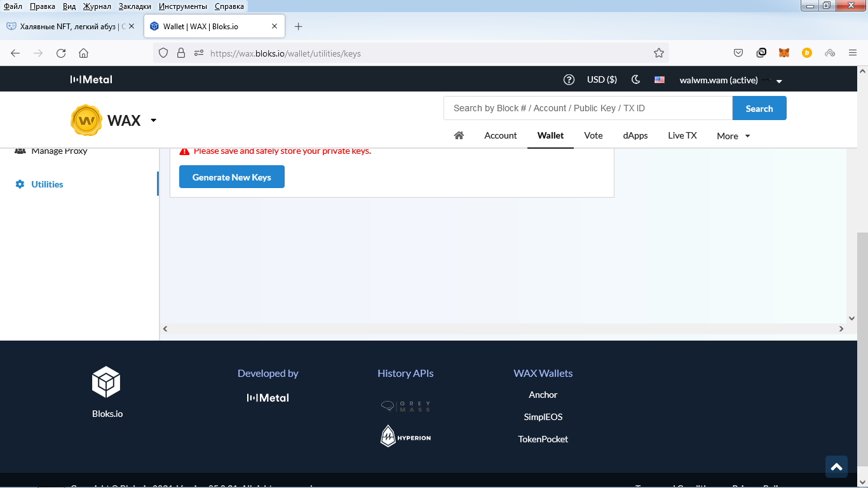Click the site padlock icon
Viewport: 868px width, 488px height.
(x=181, y=53)
